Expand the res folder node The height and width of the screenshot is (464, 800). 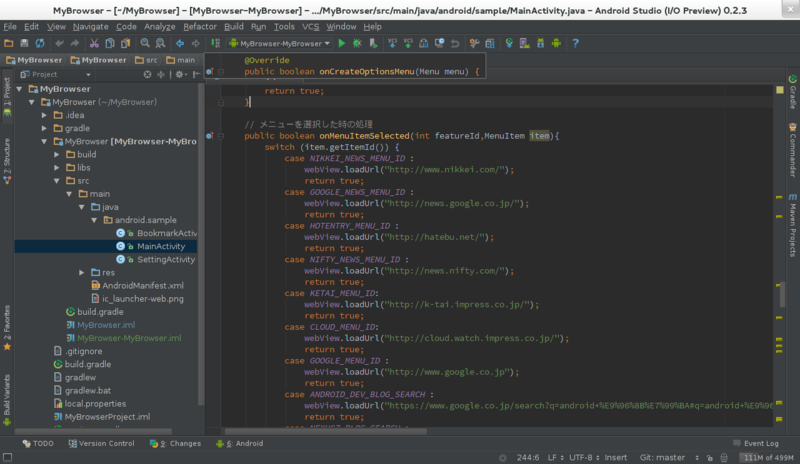(82, 273)
